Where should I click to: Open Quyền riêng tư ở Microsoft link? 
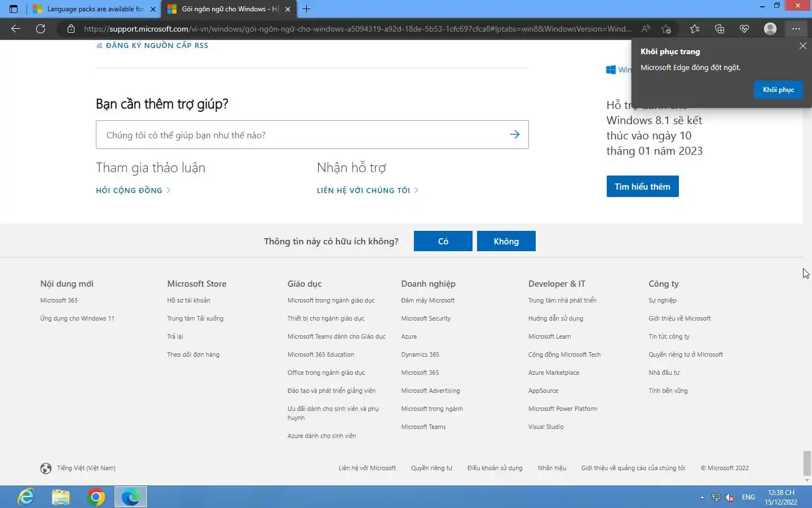(686, 354)
